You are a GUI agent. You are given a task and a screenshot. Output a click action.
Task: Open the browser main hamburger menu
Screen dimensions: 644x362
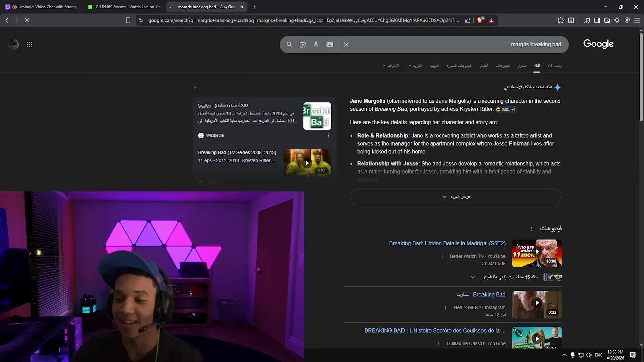(637, 20)
